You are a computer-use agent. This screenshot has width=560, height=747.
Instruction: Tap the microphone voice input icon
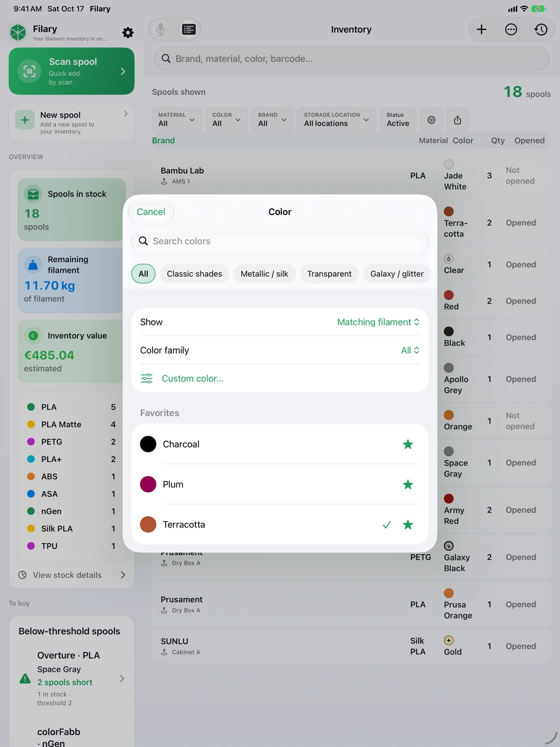pos(161,29)
